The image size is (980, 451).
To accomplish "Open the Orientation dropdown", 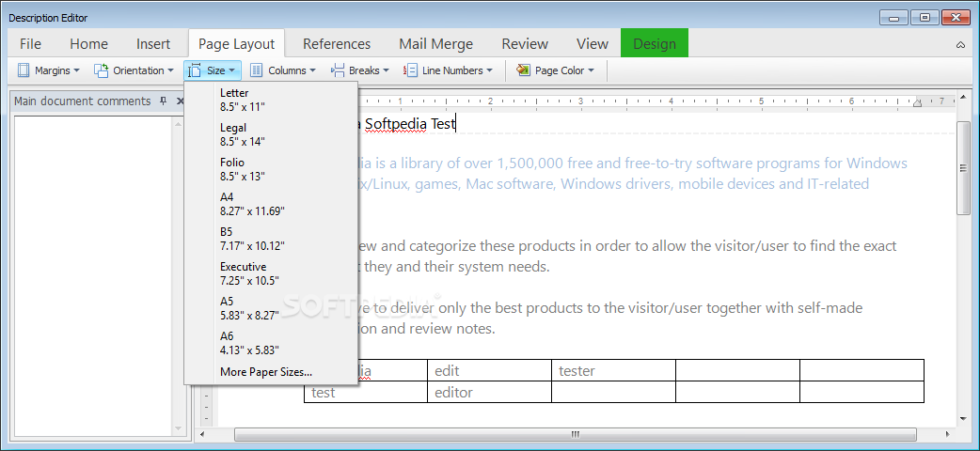I will point(134,70).
